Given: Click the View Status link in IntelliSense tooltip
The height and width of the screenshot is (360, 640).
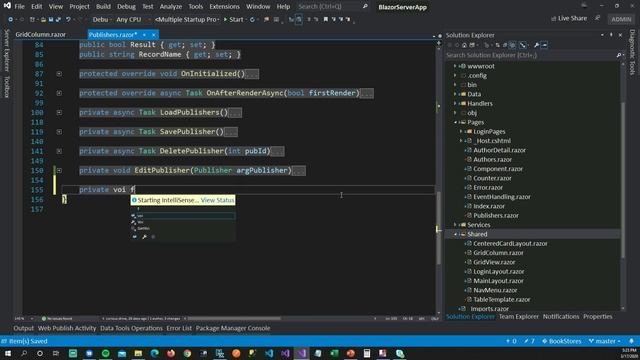Looking at the screenshot, I should tap(218, 200).
